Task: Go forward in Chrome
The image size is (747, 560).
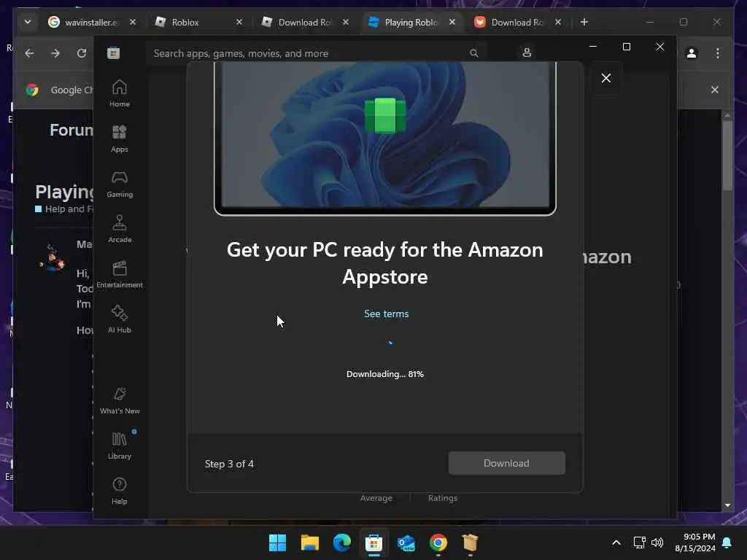Action: pos(55,53)
